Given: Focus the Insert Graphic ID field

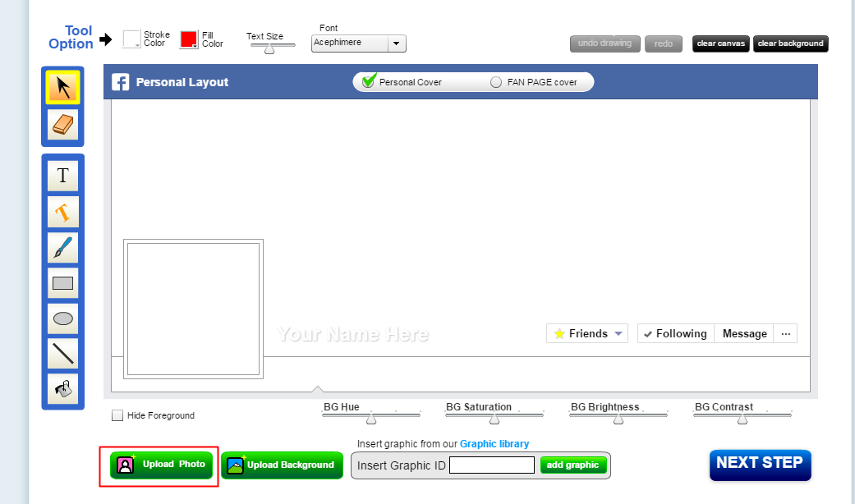Looking at the screenshot, I should click(492, 465).
